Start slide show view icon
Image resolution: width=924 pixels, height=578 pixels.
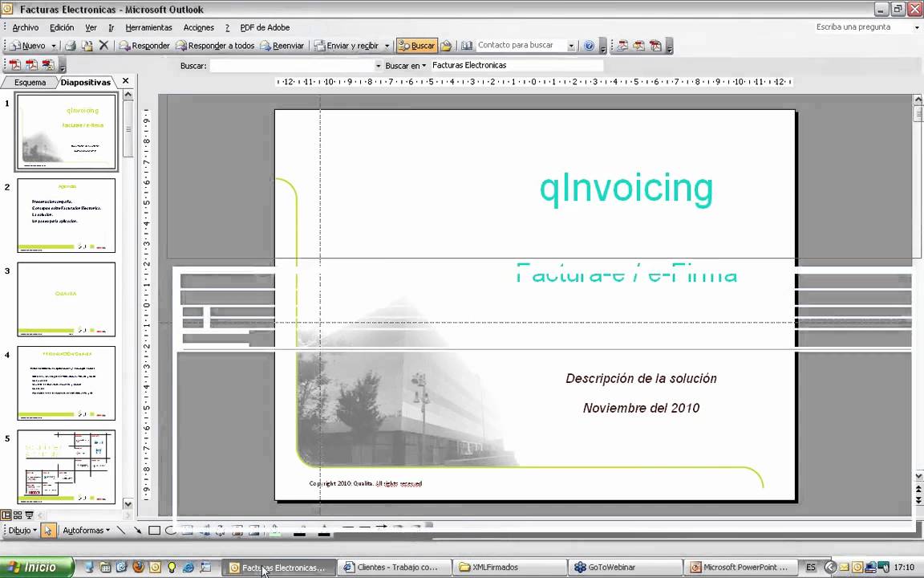tap(29, 515)
